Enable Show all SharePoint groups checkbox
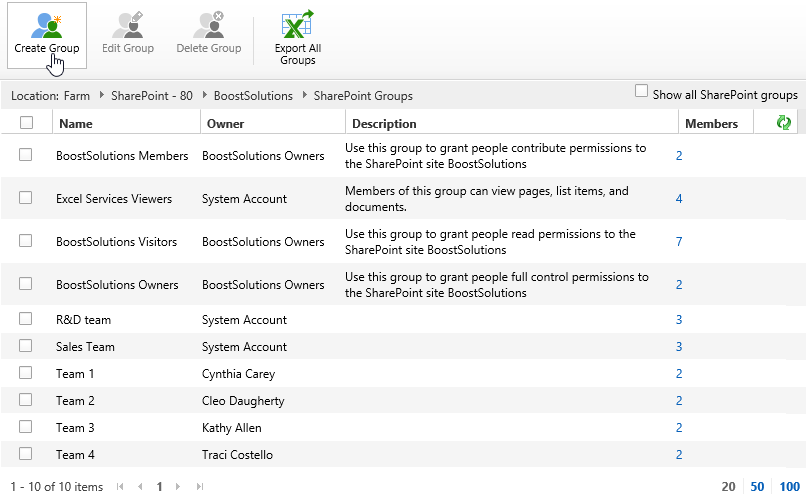This screenshot has height=503, width=806. pos(642,92)
